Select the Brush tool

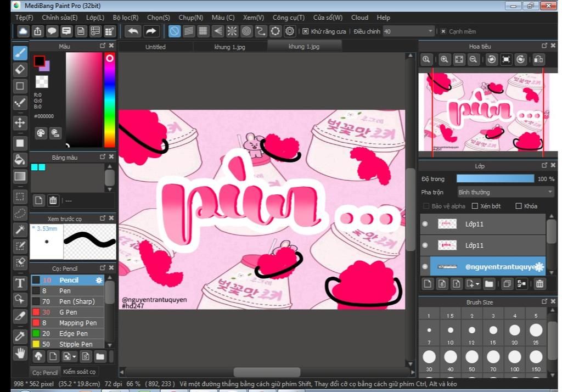tap(20, 53)
